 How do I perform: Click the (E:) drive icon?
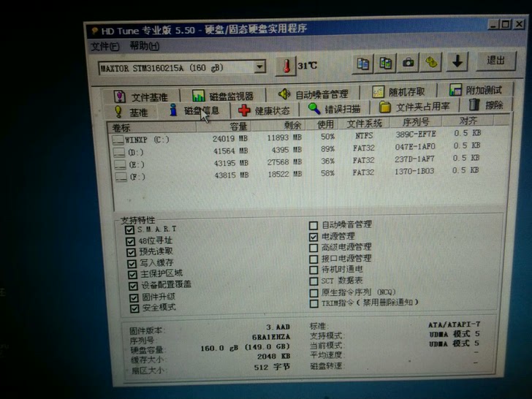coord(120,165)
